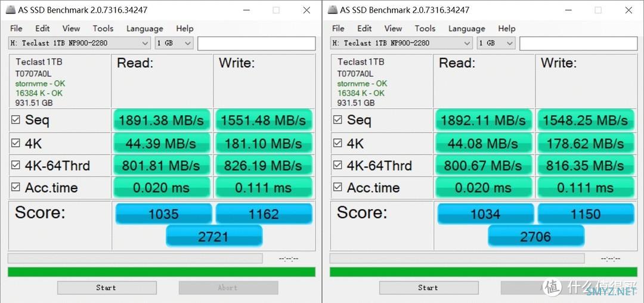Image resolution: width=644 pixels, height=303 pixels.
Task: Select 826.19 MB/s 4K-64Thrd write result
Action: click(x=264, y=165)
